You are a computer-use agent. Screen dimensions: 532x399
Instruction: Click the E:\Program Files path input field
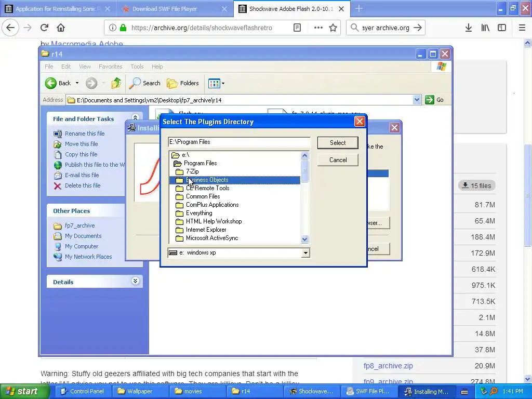239,142
